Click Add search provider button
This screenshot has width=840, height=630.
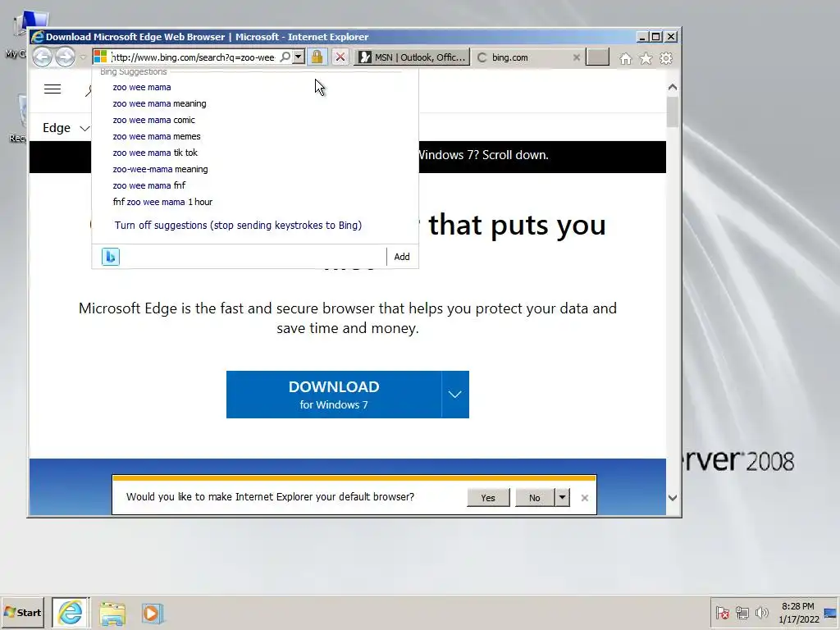point(402,257)
